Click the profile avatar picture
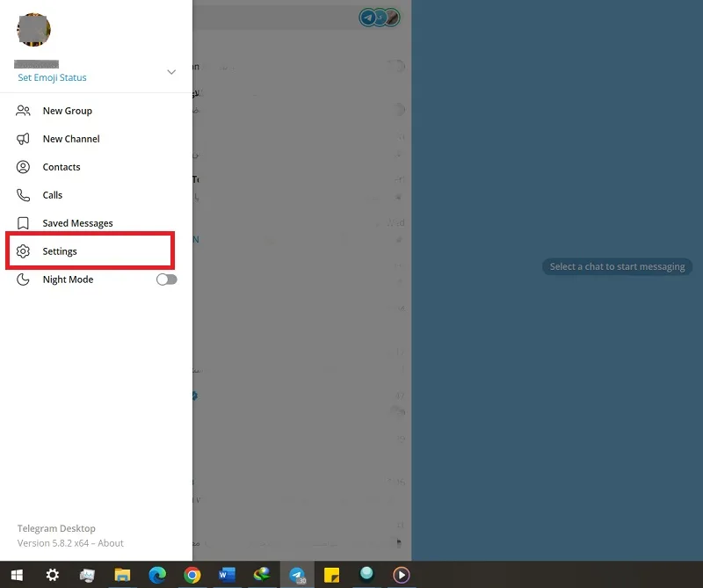703x588 pixels. [33, 30]
